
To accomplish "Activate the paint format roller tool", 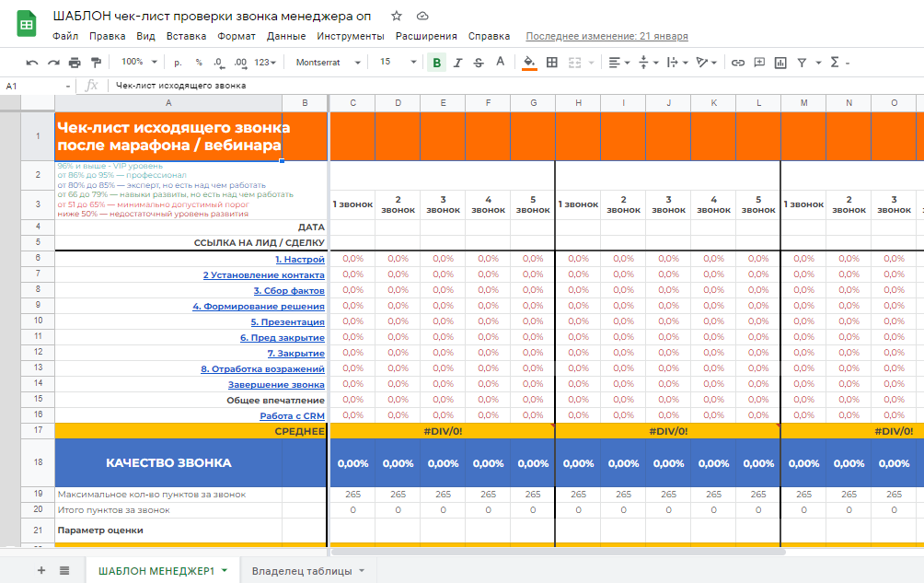I will tap(96, 63).
